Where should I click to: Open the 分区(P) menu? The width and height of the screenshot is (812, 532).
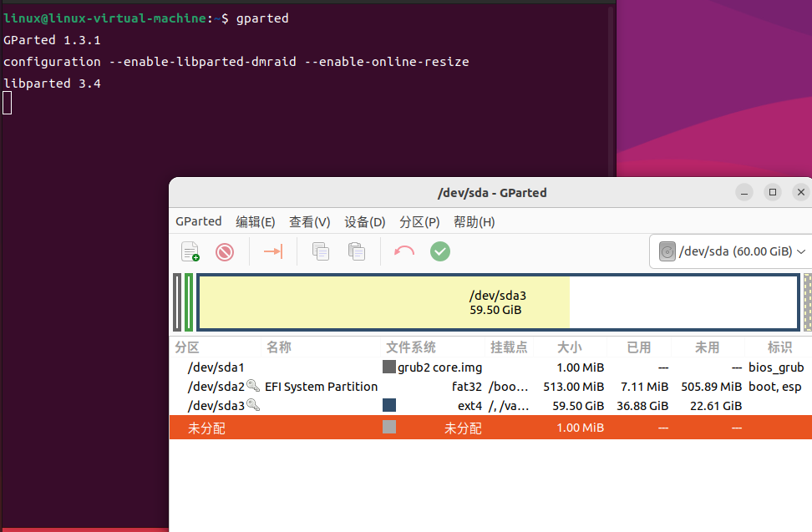(x=419, y=221)
